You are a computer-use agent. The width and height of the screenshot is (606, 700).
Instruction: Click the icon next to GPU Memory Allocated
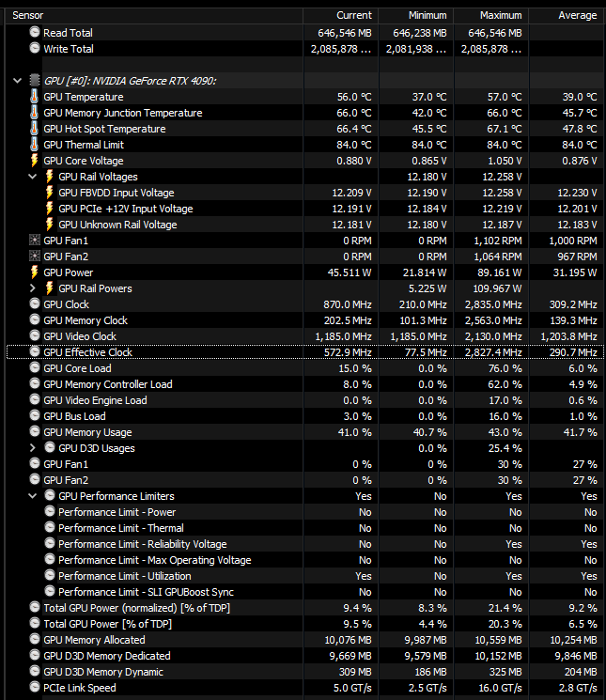(x=35, y=639)
